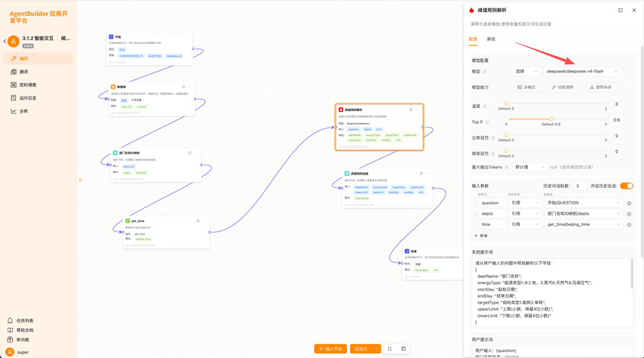
Task: Click the get_time node icon
Action: [x=128, y=221]
